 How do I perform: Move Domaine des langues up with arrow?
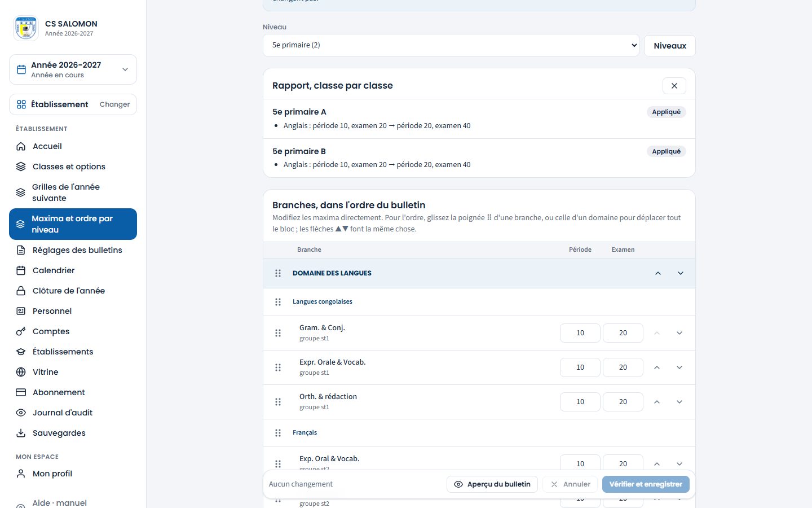657,273
